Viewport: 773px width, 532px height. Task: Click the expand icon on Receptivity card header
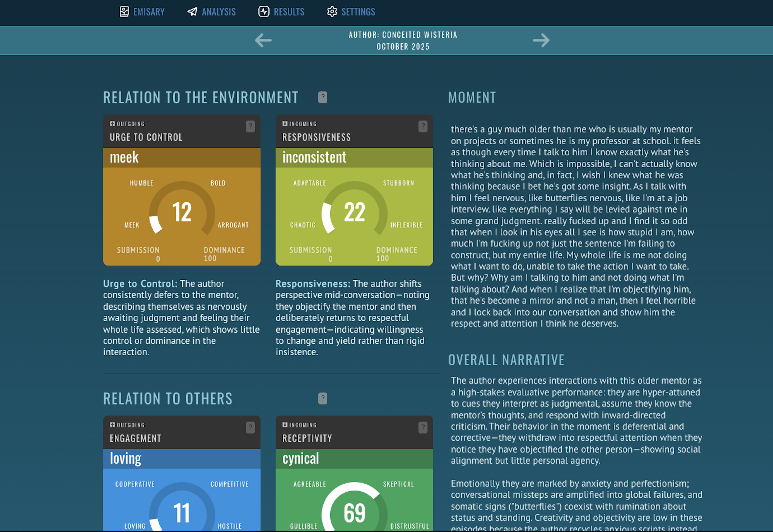[285, 425]
